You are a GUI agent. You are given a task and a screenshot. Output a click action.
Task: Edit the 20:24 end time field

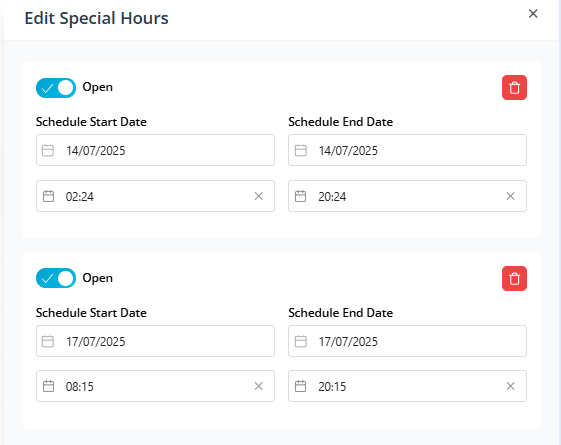(408, 196)
